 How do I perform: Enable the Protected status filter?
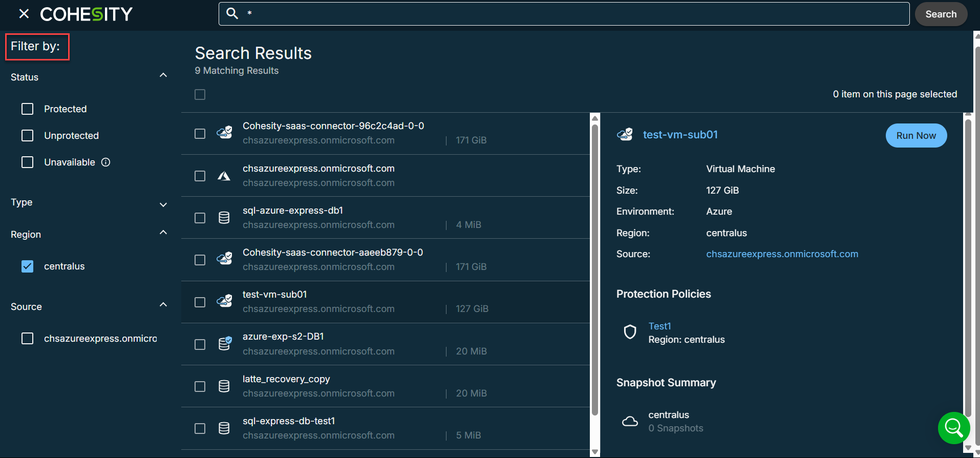[28, 109]
